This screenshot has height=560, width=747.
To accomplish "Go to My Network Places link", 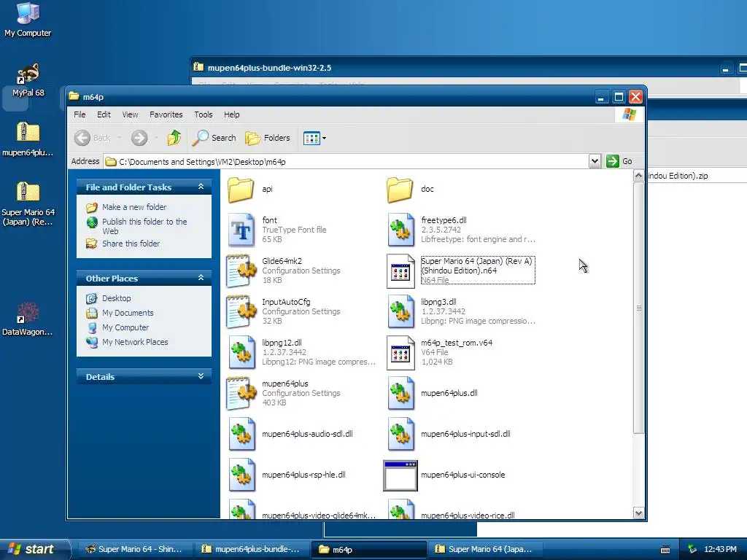I will click(135, 343).
